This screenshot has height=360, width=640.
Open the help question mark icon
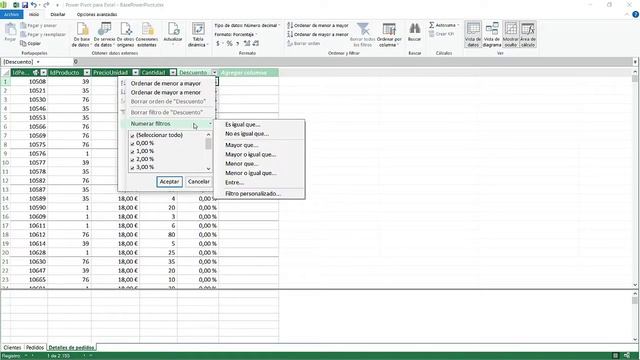(x=636, y=14)
